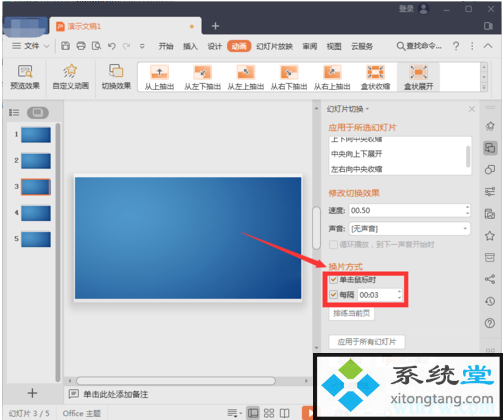This screenshot has width=503, height=420.
Task: Click the 排练当前页 button
Action: (x=351, y=313)
